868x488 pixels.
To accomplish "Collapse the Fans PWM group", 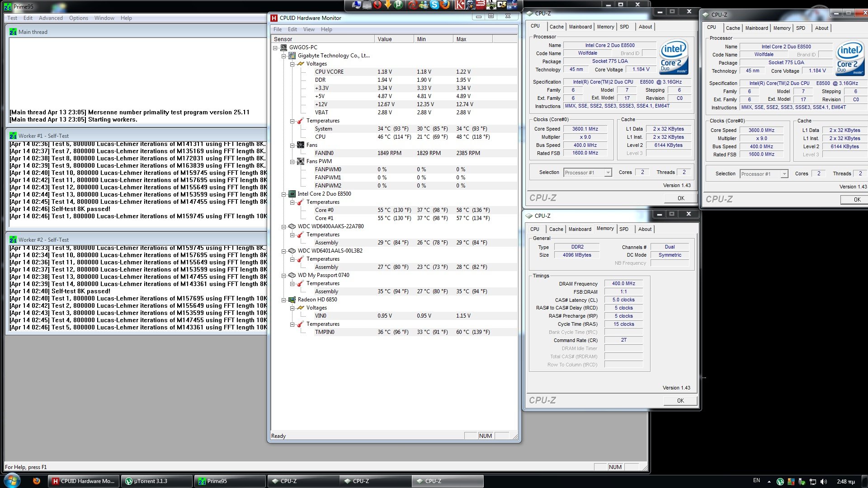I will (x=292, y=162).
